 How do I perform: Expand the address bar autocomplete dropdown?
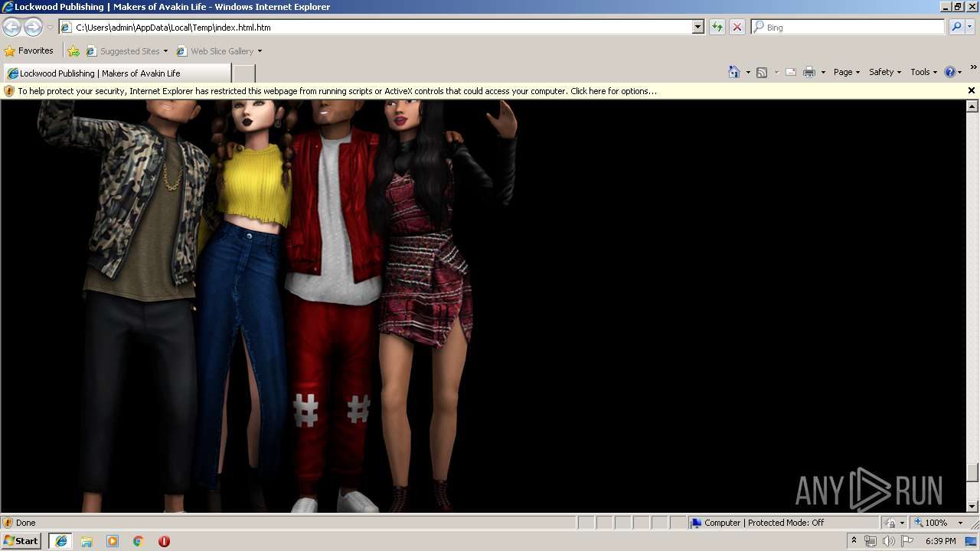click(698, 28)
